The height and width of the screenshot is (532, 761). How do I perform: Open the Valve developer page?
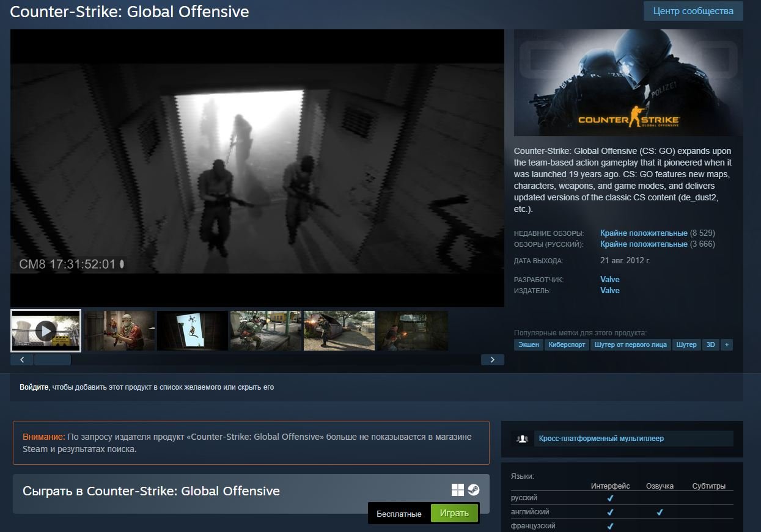pyautogui.click(x=609, y=279)
